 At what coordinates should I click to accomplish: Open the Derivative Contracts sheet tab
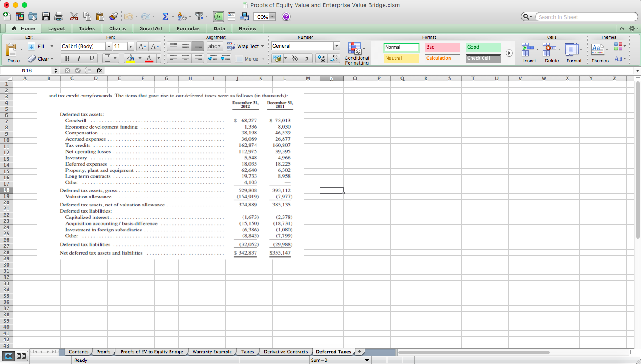point(285,352)
